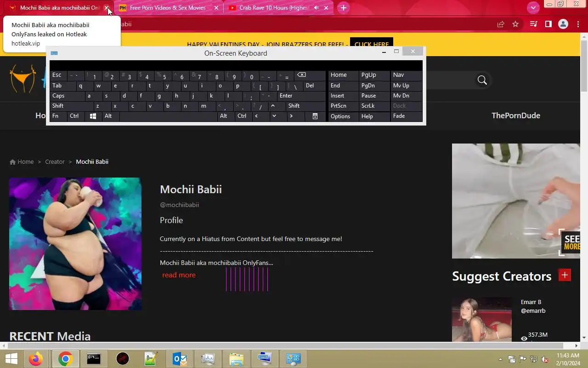
Task: Click the context menu key on the On-Screen Keyboard
Action: pos(315,116)
